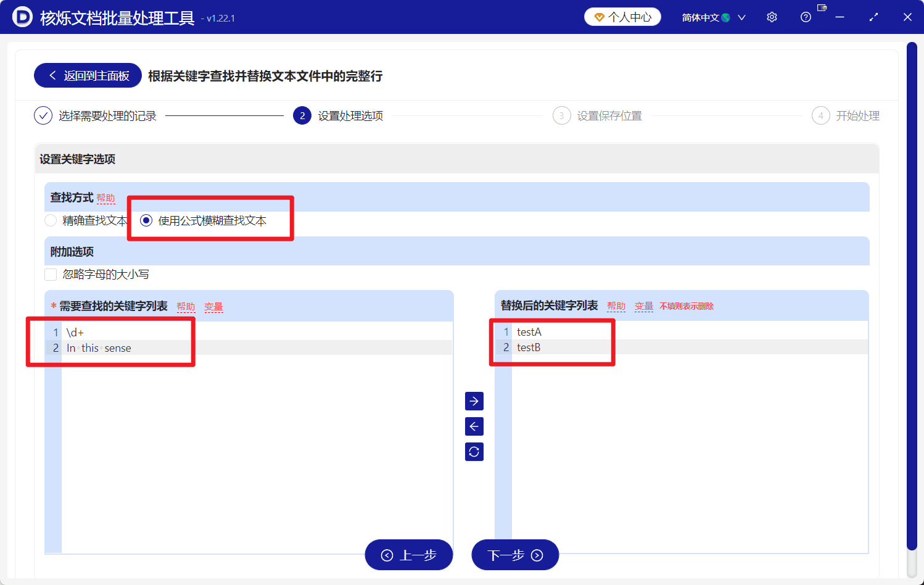Click the 返回到主面板 back button
This screenshot has height=585, width=924.
click(87, 75)
